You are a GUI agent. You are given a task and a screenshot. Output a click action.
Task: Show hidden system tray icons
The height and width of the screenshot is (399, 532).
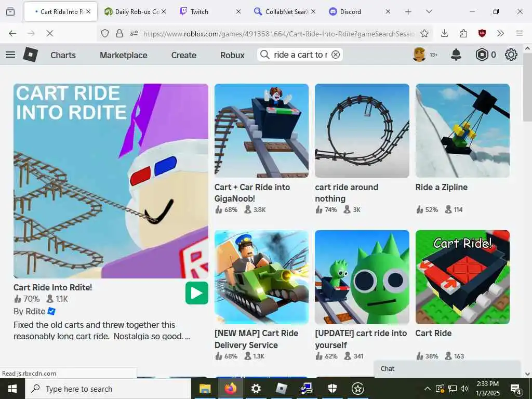(428, 389)
